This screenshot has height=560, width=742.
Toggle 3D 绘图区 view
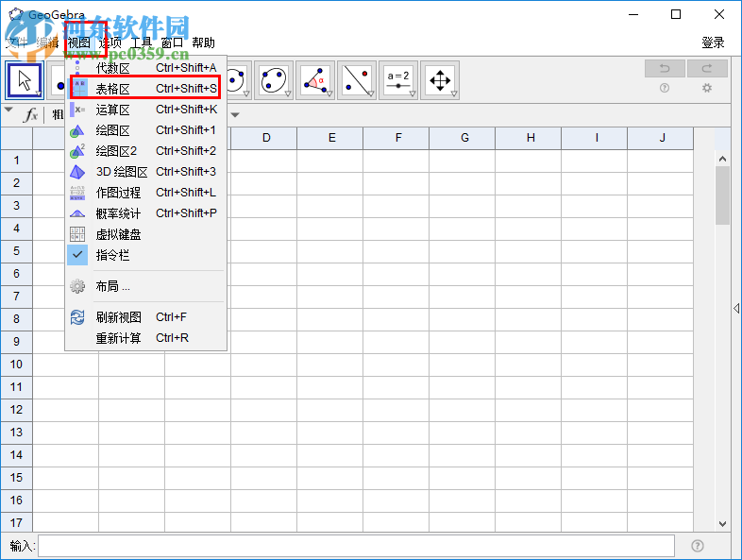[145, 172]
